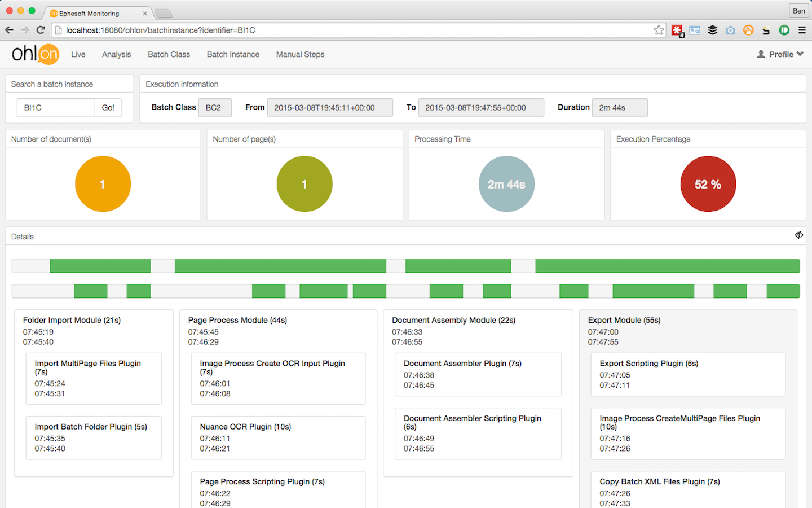The width and height of the screenshot is (812, 508).
Task: Click the S-shaped extension icon
Action: pyautogui.click(x=766, y=30)
